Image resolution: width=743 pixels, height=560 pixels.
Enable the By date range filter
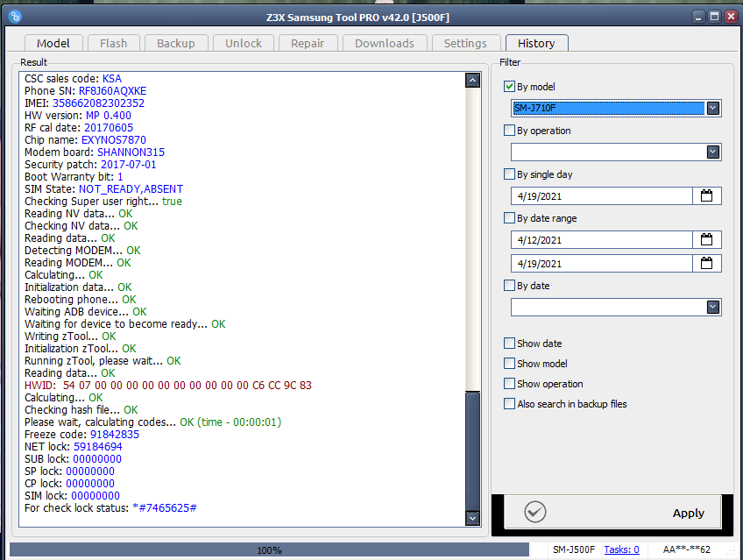(509, 218)
